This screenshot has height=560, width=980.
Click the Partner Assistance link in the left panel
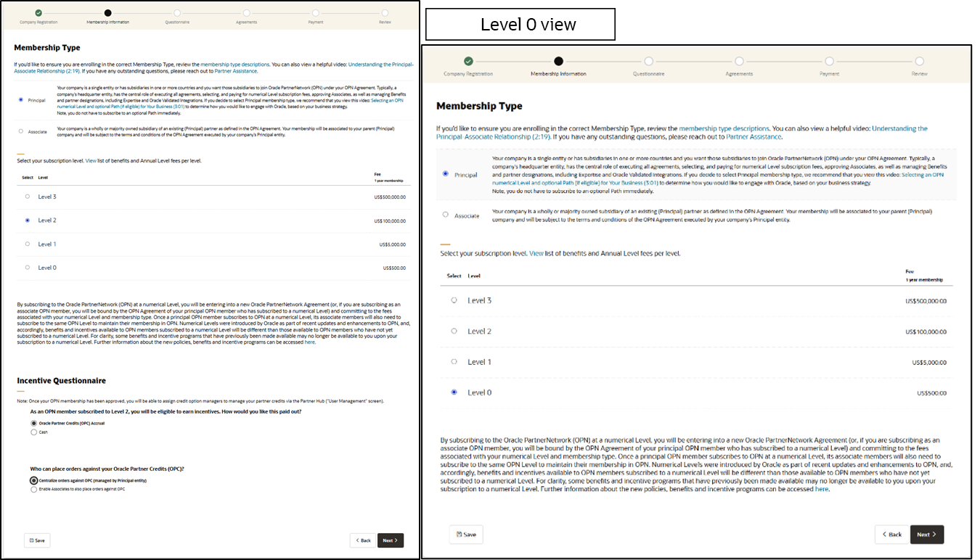[x=236, y=71]
